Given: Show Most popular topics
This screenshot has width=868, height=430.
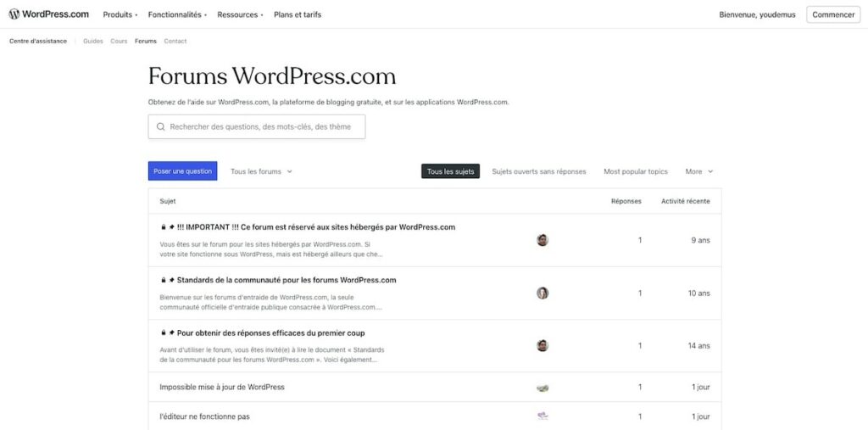Looking at the screenshot, I should pyautogui.click(x=636, y=172).
